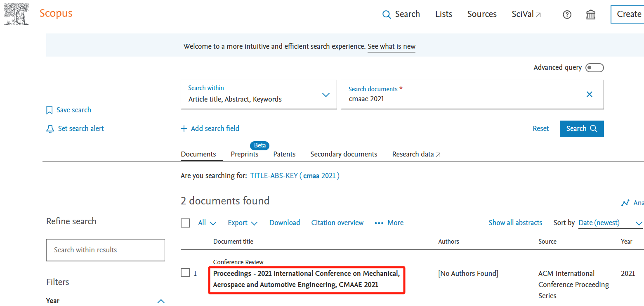Open the Sources menu item
Image resolution: width=644 pixels, height=306 pixels.
point(481,14)
